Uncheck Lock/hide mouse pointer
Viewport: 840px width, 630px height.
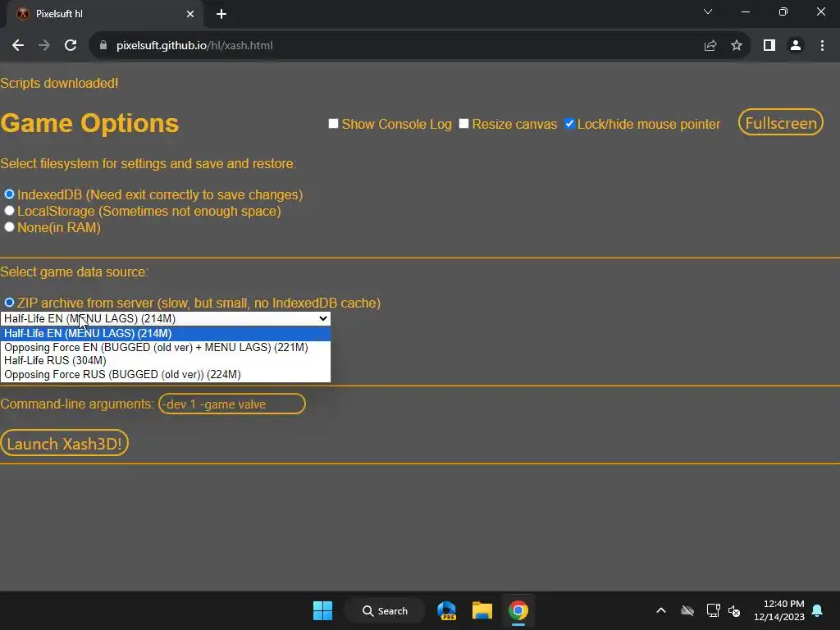(569, 124)
